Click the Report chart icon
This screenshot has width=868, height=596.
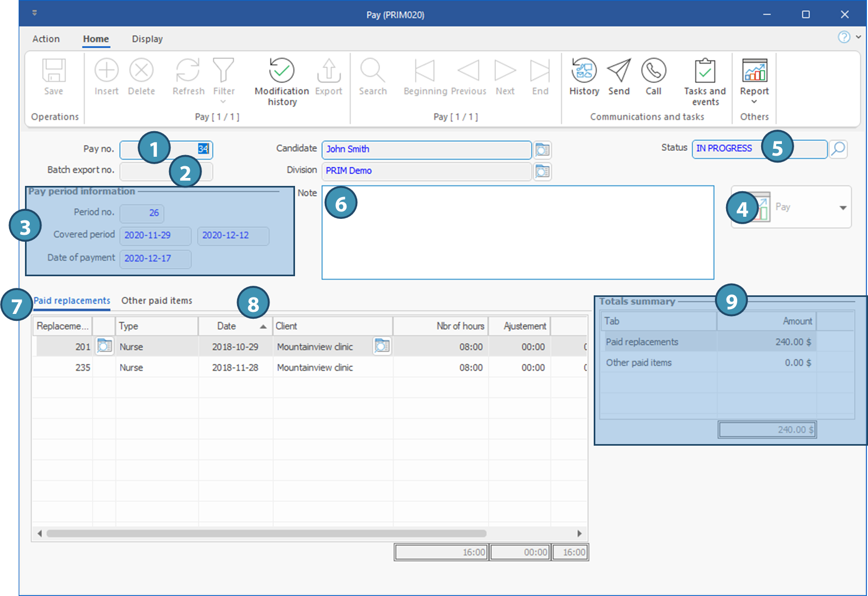point(754,71)
